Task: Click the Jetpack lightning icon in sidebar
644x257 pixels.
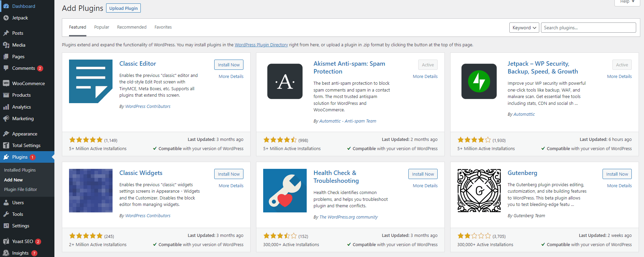Action: coord(6,18)
